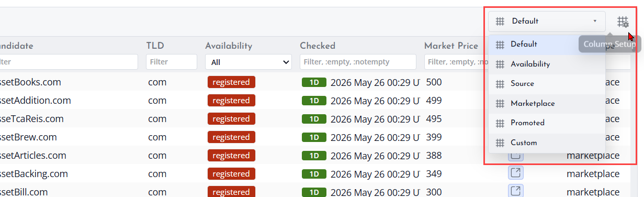Viewport: 644px width, 197px height.
Task: Open the Availability filter dropdown showing All
Action: 248,62
